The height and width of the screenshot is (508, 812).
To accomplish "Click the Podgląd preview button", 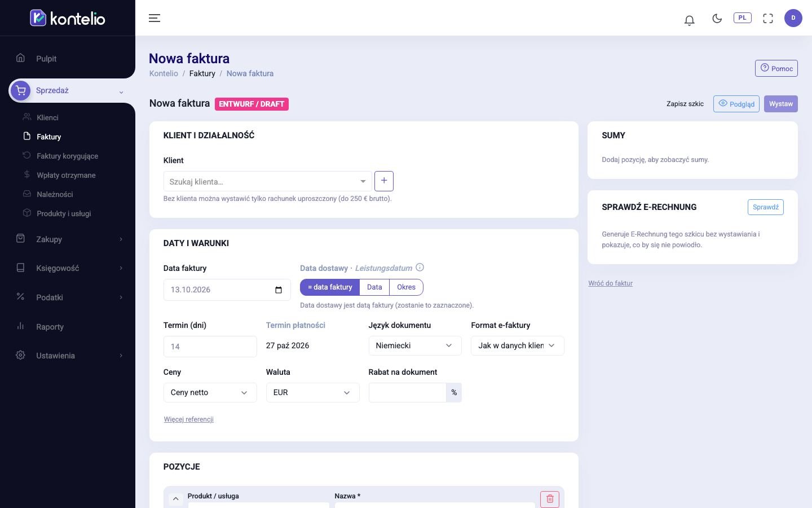I will [x=736, y=104].
